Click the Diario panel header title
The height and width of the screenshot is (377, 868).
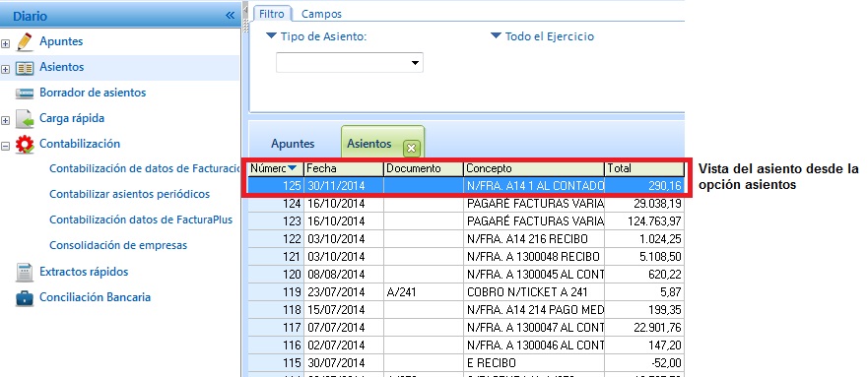click(30, 16)
